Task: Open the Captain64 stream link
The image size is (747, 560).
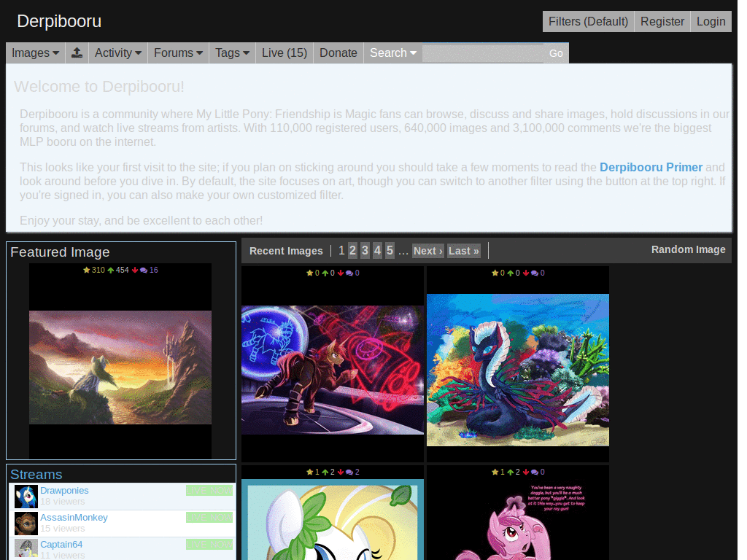Action: click(x=61, y=544)
